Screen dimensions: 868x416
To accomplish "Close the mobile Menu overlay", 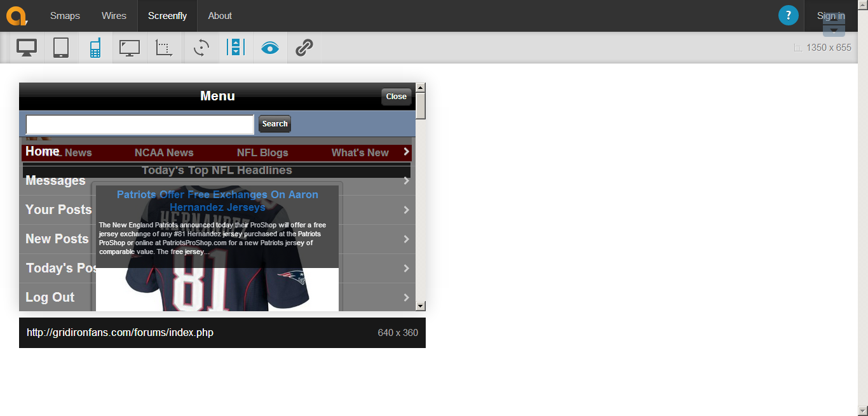I will [x=397, y=97].
